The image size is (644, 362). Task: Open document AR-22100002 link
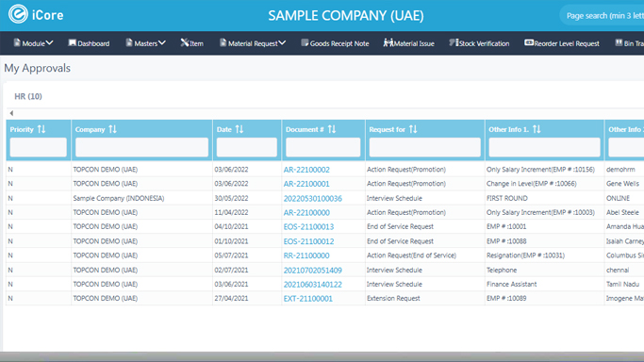coord(306,170)
